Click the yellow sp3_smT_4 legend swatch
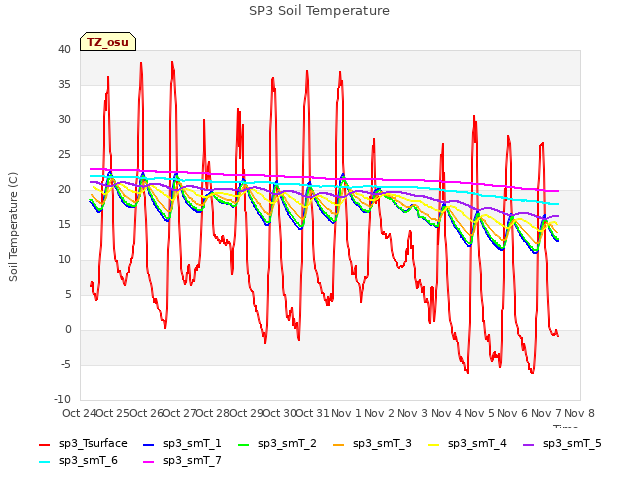The width and height of the screenshot is (640, 480). click(433, 445)
